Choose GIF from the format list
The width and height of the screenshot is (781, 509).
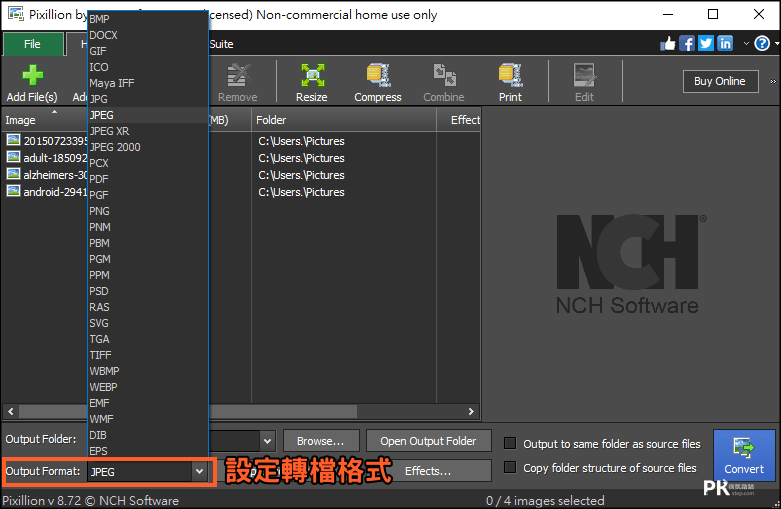click(x=148, y=51)
